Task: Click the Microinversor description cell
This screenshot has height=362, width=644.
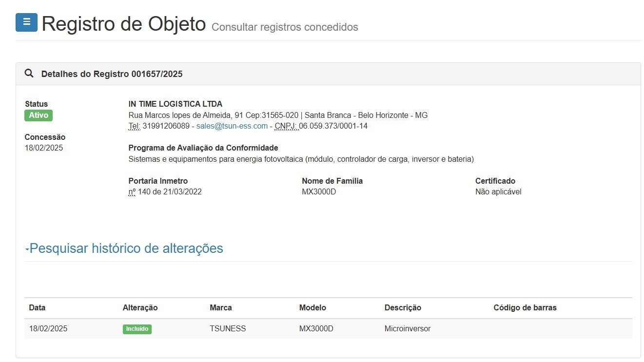Action: pyautogui.click(x=407, y=329)
